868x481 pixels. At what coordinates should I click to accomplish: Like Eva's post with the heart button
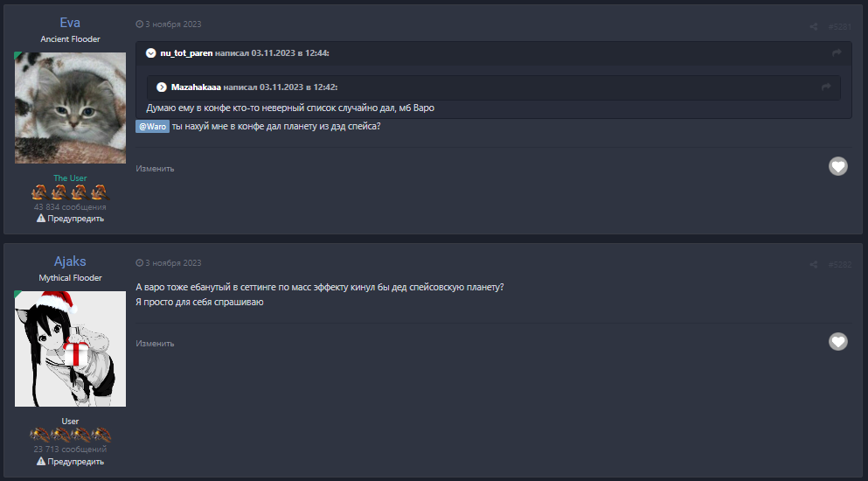coord(838,166)
